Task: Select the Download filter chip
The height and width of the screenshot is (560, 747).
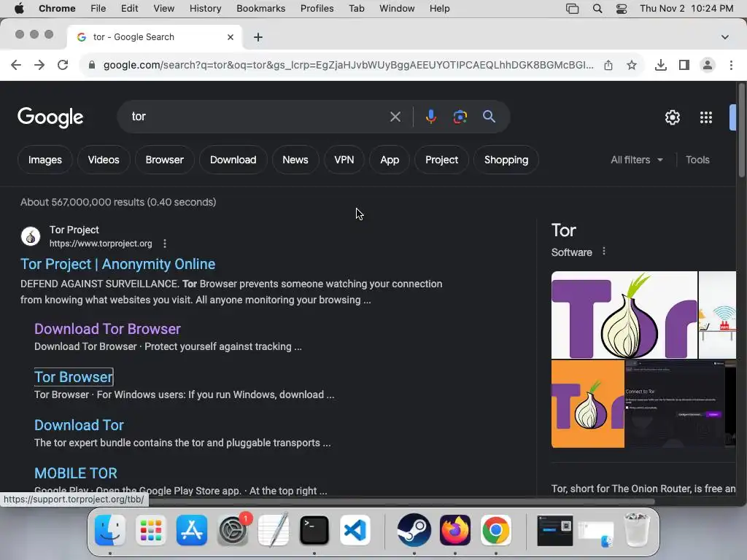Action: pyautogui.click(x=233, y=160)
